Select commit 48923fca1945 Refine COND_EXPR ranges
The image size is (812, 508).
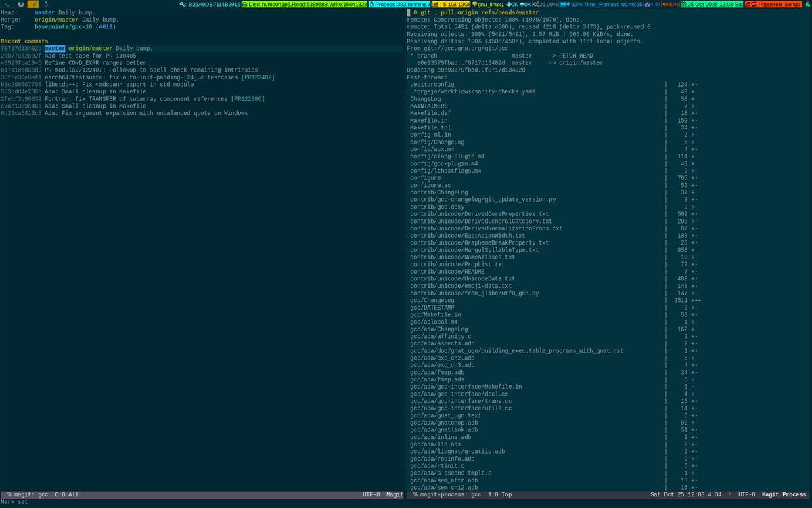(x=203, y=63)
